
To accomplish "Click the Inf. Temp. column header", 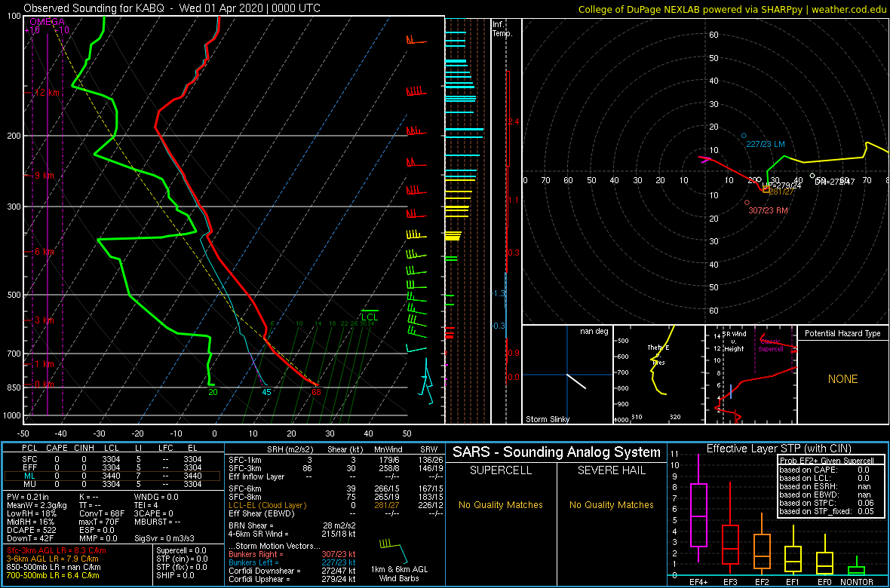I will point(502,29).
